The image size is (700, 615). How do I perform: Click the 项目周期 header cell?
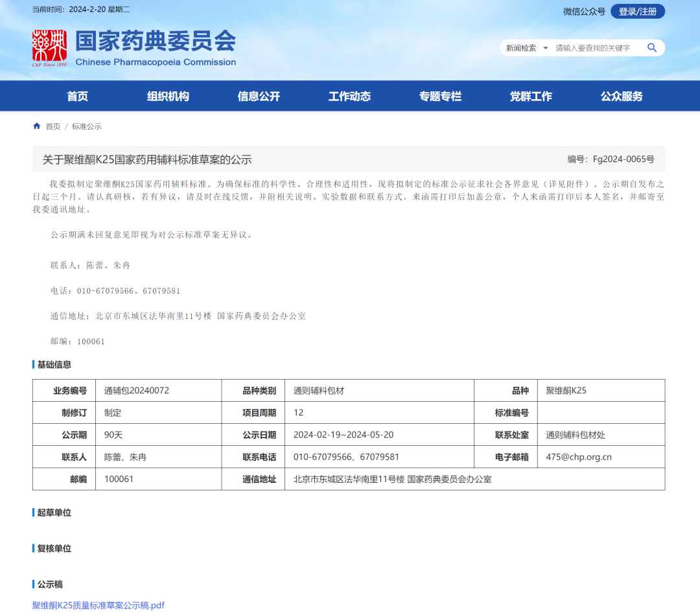tap(253, 412)
